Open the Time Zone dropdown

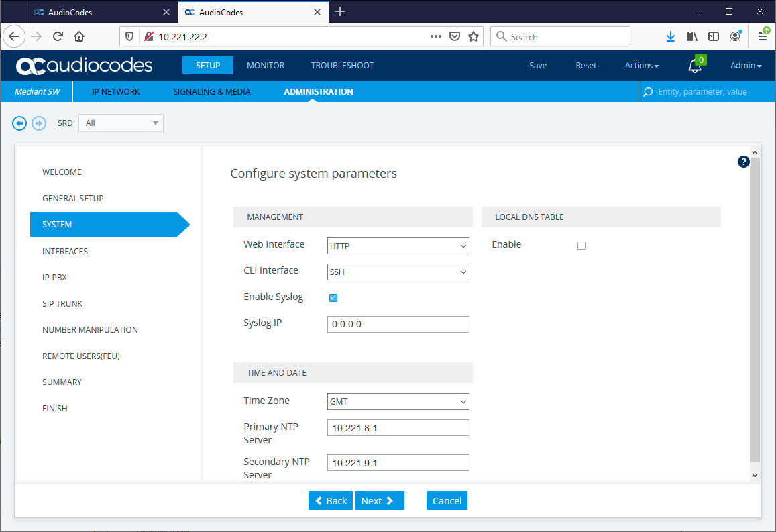coord(398,402)
